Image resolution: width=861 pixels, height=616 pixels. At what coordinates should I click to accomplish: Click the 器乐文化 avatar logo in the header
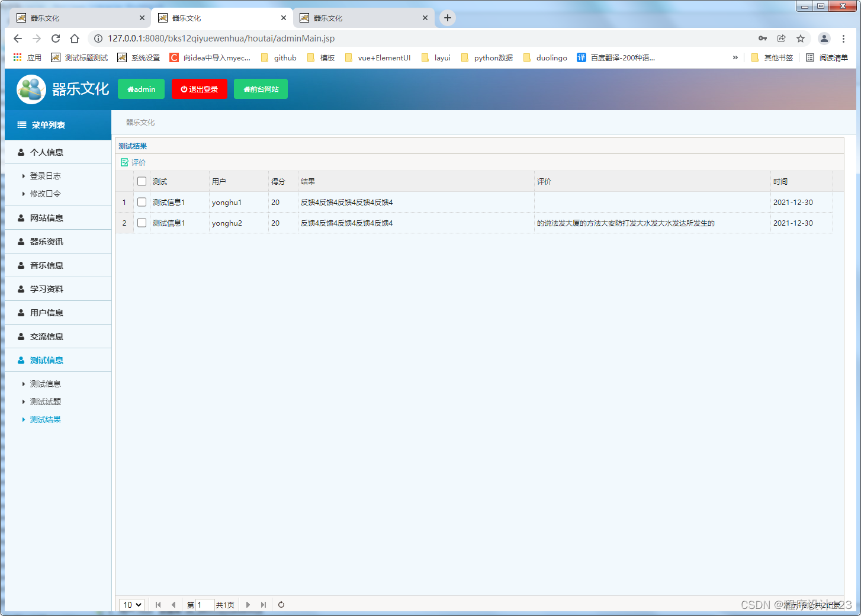(x=31, y=89)
